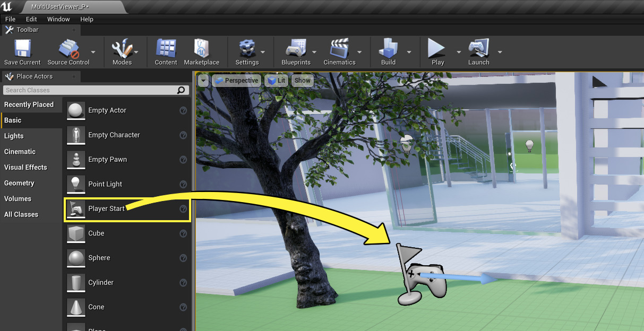Click the Search Classes input field
Image resolution: width=644 pixels, height=331 pixels.
90,90
